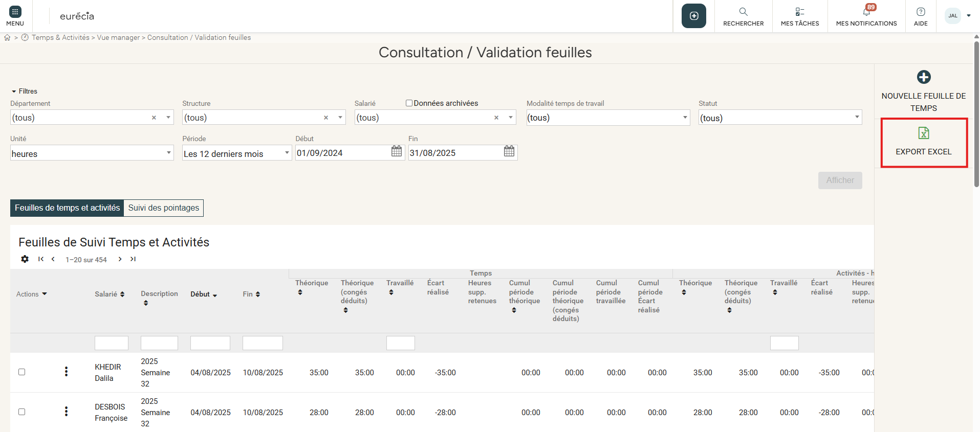Enable the Données archivées checkbox

pos(409,103)
